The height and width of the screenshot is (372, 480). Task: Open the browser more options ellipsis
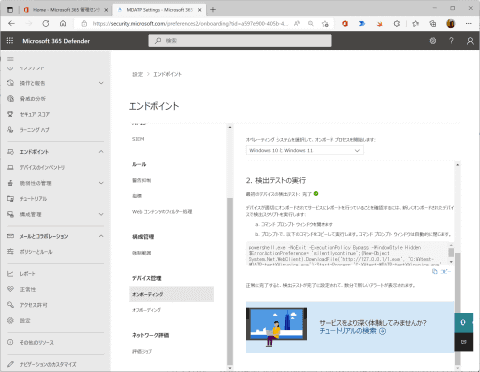(x=469, y=23)
